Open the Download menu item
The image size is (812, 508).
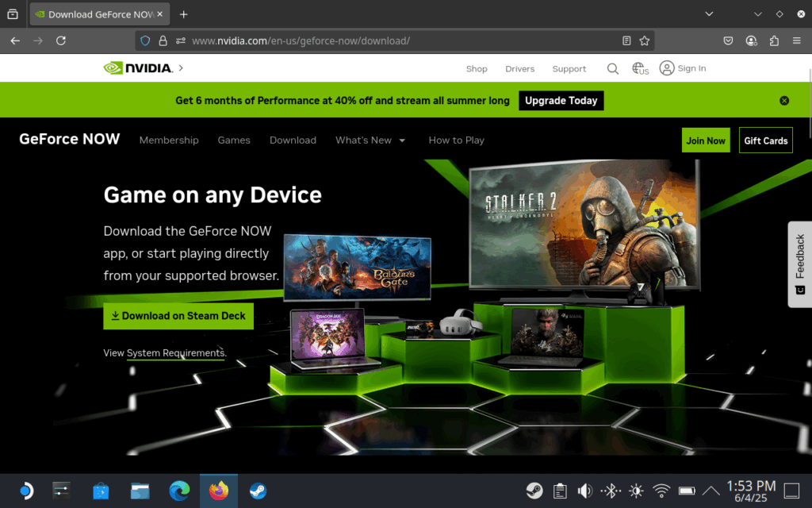pyautogui.click(x=293, y=140)
